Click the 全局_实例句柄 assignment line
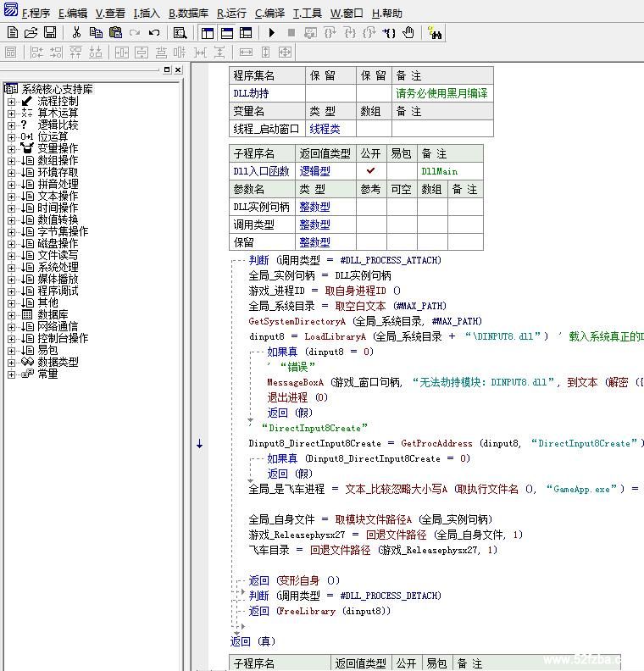The height and width of the screenshot is (671, 644). click(x=319, y=275)
